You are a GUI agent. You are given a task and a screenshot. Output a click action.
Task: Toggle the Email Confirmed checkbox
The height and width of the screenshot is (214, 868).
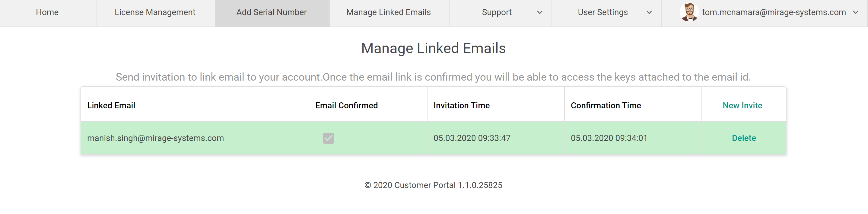coord(328,138)
